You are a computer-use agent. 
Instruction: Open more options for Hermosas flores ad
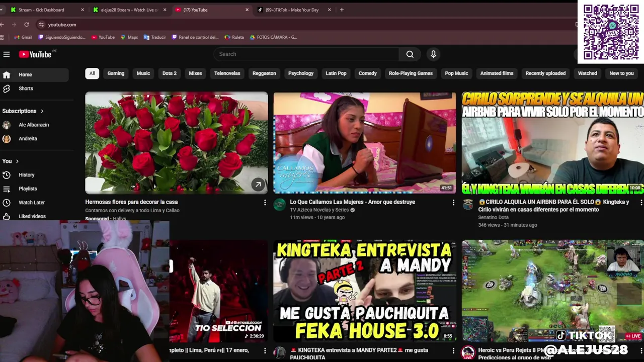265,203
